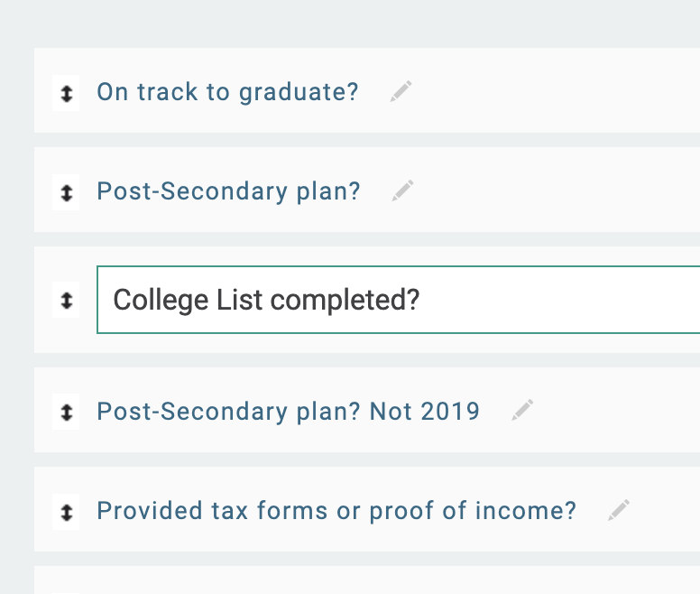Focus the College List completed? text field
This screenshot has width=700, height=594.
point(397,300)
